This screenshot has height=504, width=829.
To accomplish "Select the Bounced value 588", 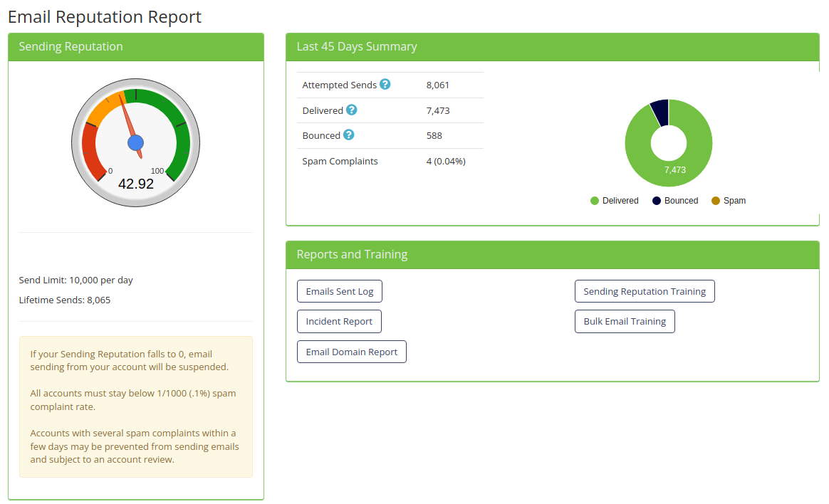I will coord(434,136).
